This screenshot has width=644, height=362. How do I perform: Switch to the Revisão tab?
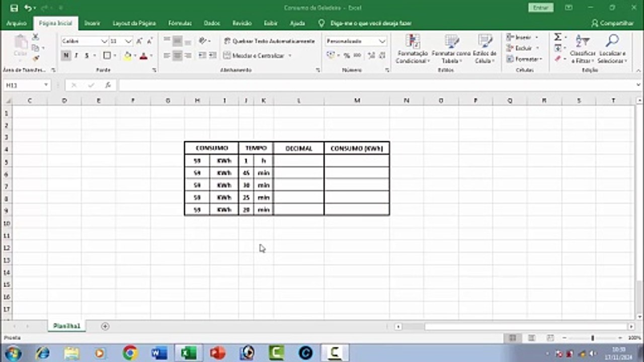(242, 23)
